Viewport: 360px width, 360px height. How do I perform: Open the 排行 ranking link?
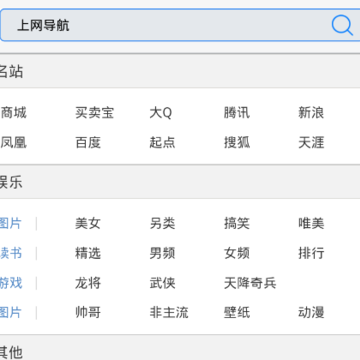coord(311,253)
